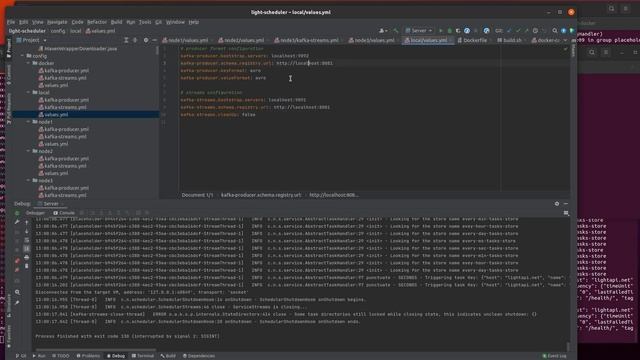Screen dimensions: 640x360
Task: Collapse the config folder
Action: click(22, 56)
